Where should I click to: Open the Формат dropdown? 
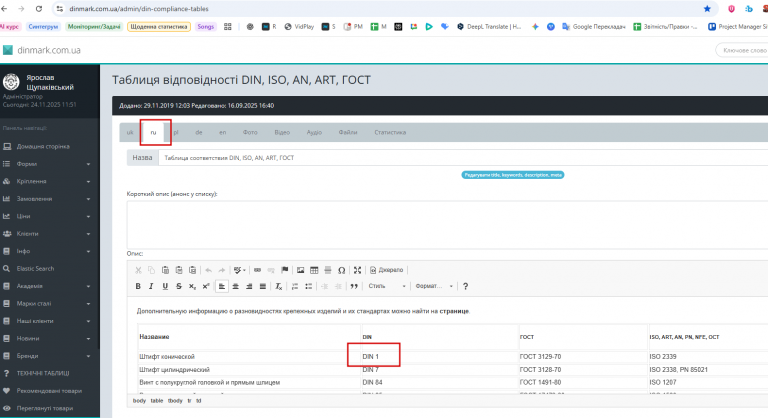[x=434, y=286]
